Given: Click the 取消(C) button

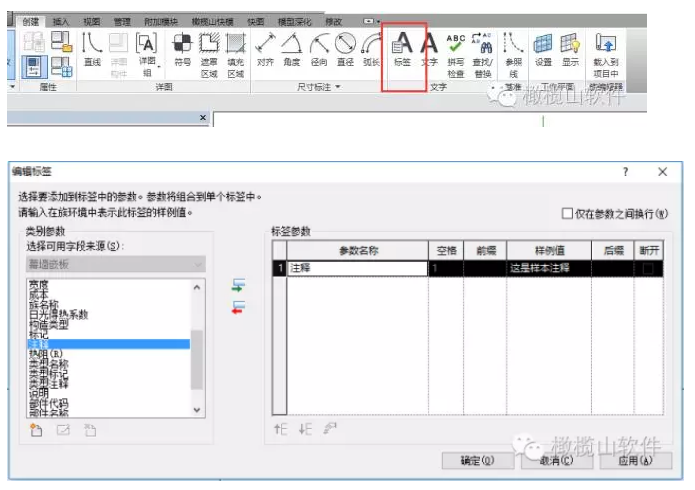Looking at the screenshot, I should coord(557,461).
